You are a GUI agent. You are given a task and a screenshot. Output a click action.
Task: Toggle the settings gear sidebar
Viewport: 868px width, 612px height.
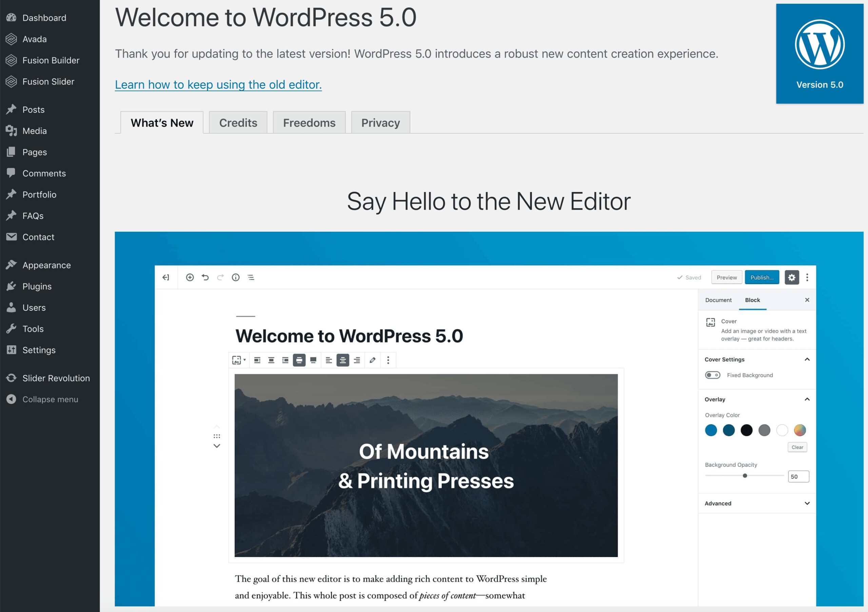click(x=792, y=277)
